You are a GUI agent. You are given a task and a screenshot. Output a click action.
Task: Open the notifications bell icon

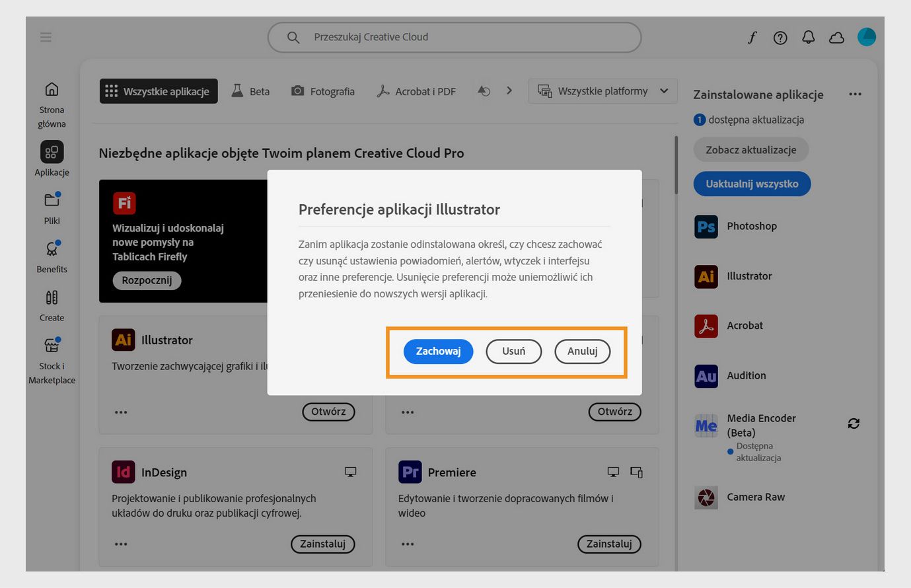click(x=809, y=38)
